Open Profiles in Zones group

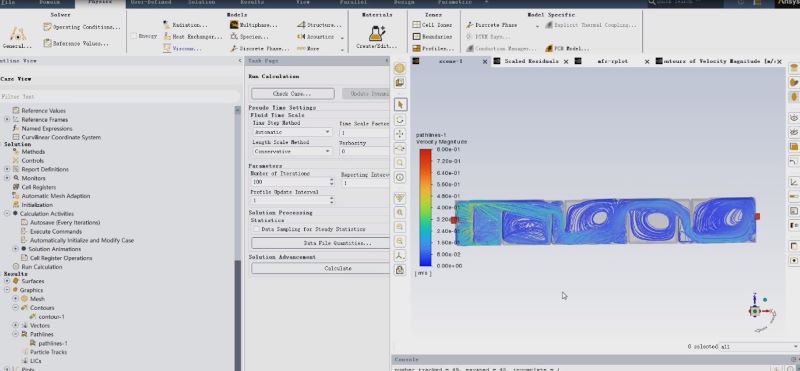click(433, 48)
